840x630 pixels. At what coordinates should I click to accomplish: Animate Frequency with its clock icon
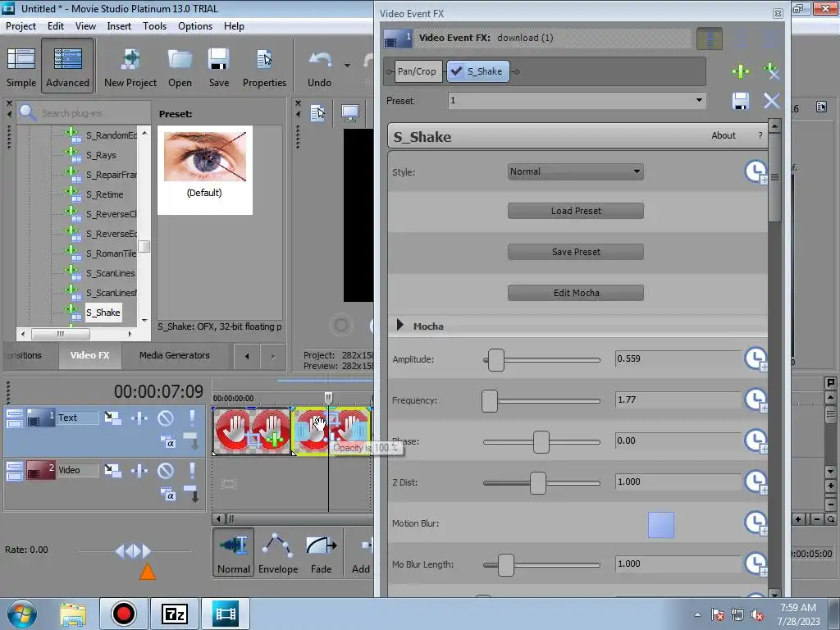pos(756,400)
